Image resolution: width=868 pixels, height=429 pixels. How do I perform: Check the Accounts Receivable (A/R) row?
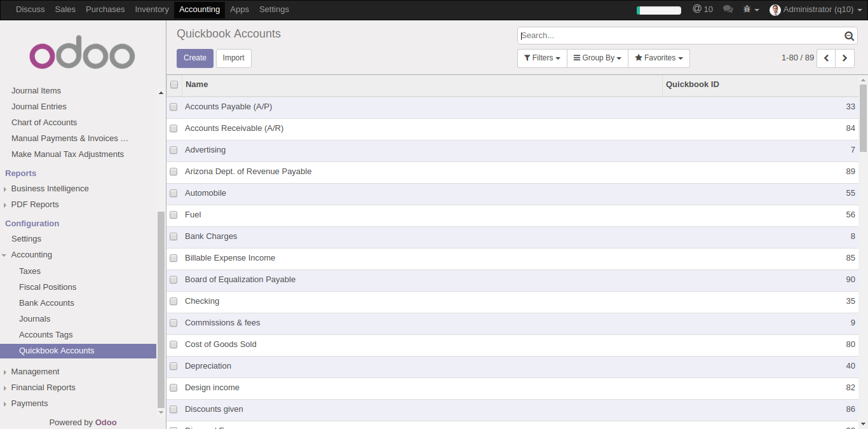(173, 128)
